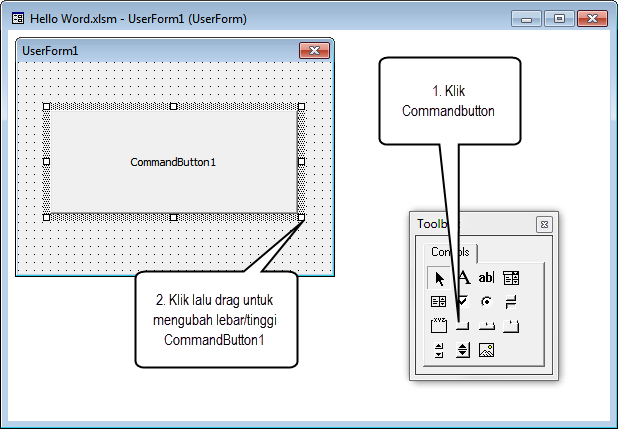The height and width of the screenshot is (429, 618).
Task: Open the Controls tab in Toolbox
Action: (x=448, y=252)
